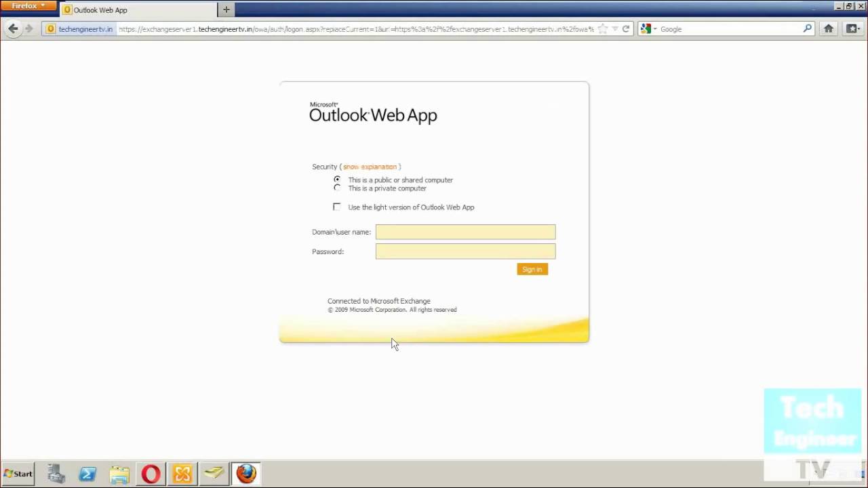The height and width of the screenshot is (488, 868).
Task: Select the Outlook Web App tab
Action: point(138,10)
